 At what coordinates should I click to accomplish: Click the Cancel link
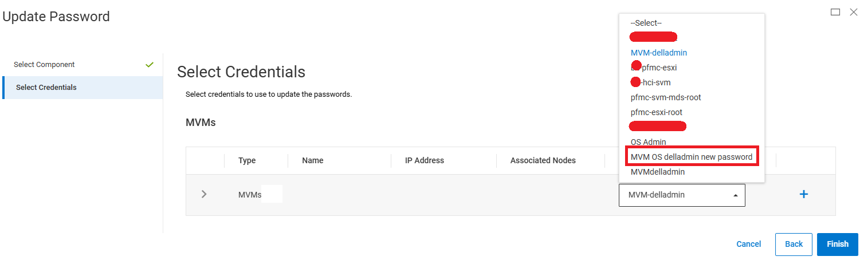click(749, 244)
